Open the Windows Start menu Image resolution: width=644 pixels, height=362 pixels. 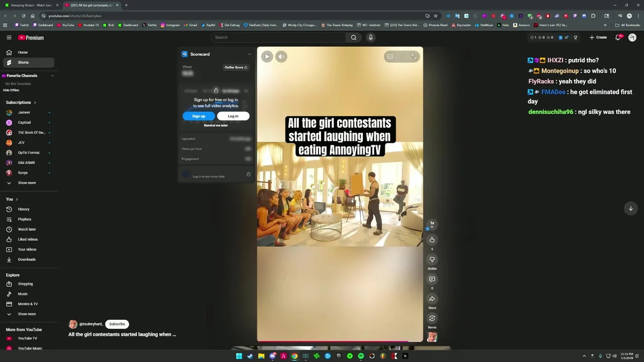coord(239,356)
